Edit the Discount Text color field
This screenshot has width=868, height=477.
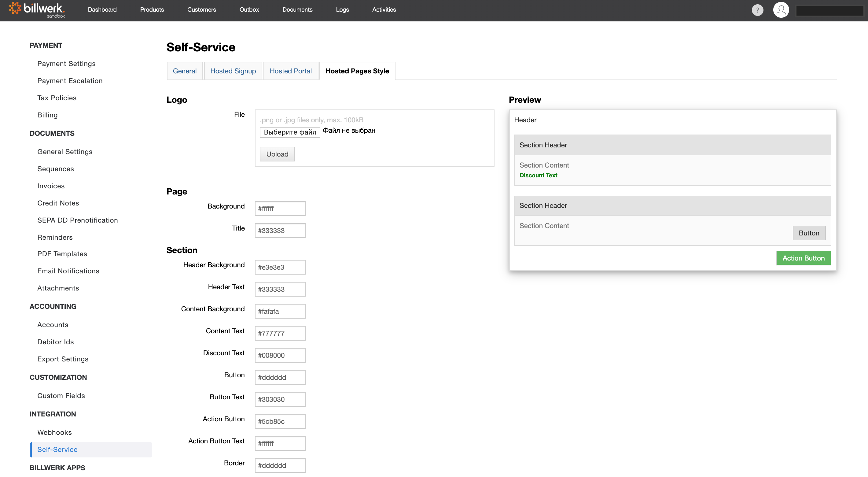point(280,355)
